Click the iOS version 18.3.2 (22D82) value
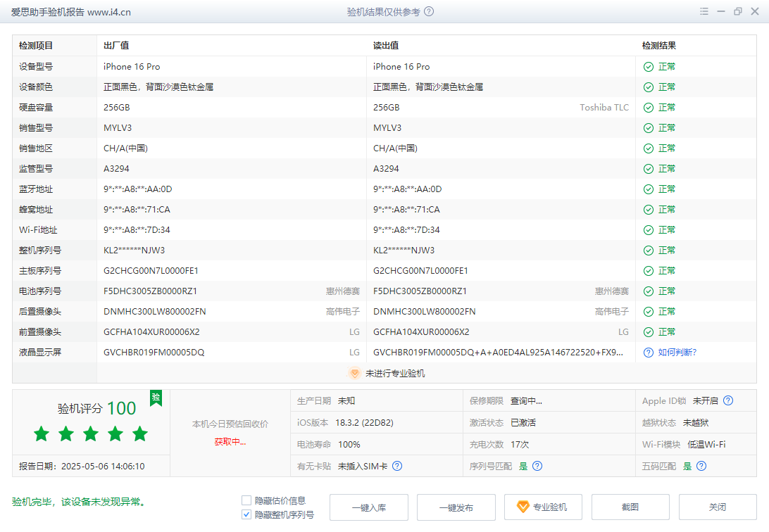 (x=364, y=423)
